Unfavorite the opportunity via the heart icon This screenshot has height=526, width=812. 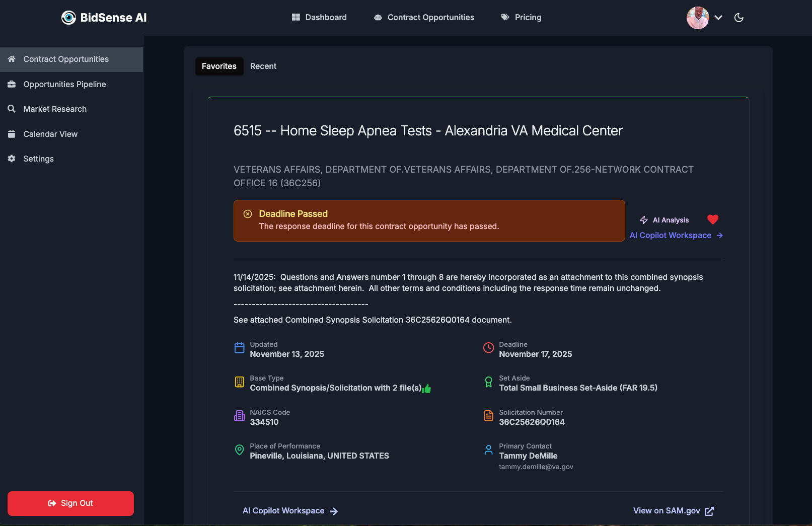(713, 219)
